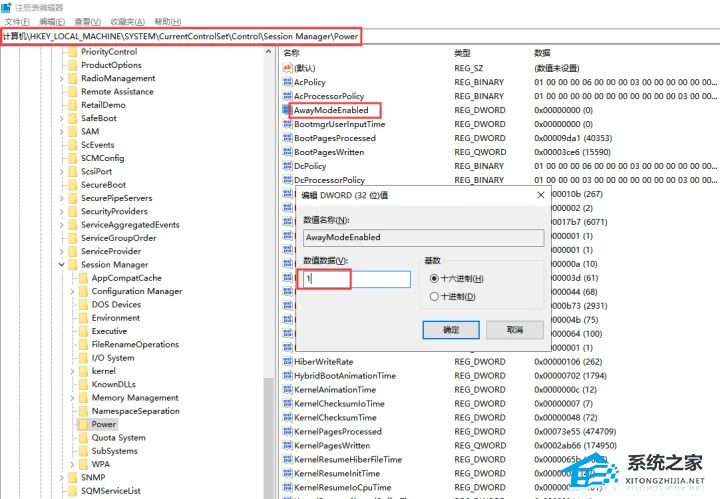The width and height of the screenshot is (720, 499).
Task: Click the (默认) string value icon
Action: point(287,68)
